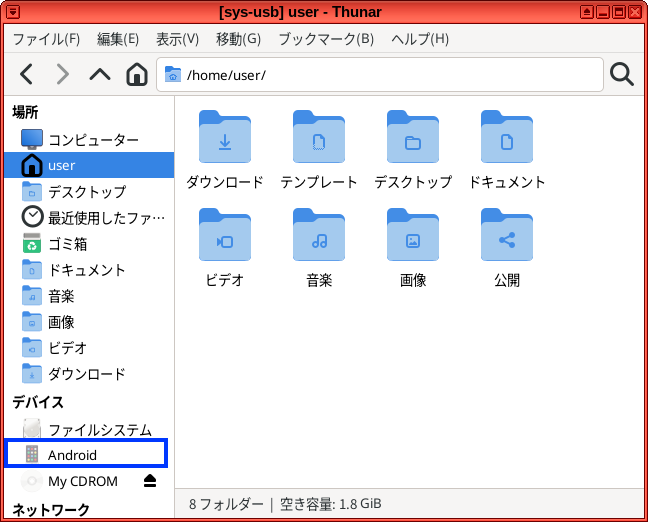Image resolution: width=648 pixels, height=522 pixels.
Task: Go to the parent folder with the up arrow
Action: [x=100, y=74]
